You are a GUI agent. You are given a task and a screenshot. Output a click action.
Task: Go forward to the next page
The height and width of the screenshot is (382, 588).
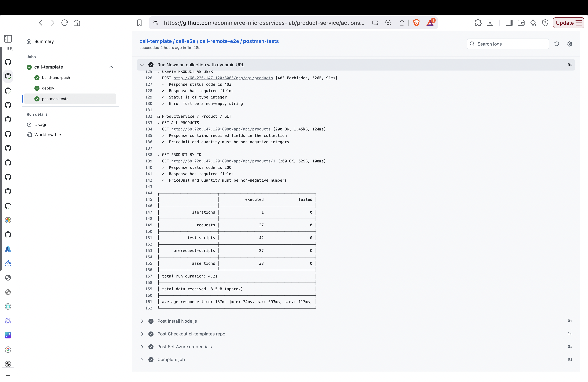53,23
